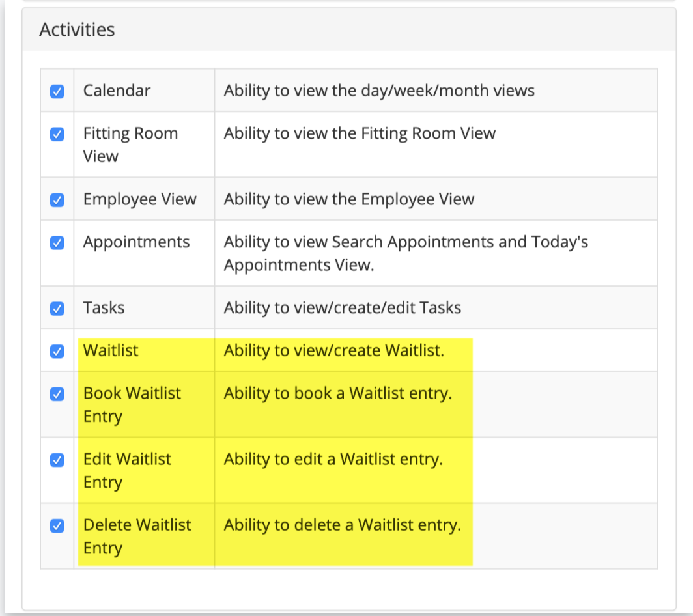Click the Employee View label
This screenshot has width=693, height=616.
tap(139, 199)
